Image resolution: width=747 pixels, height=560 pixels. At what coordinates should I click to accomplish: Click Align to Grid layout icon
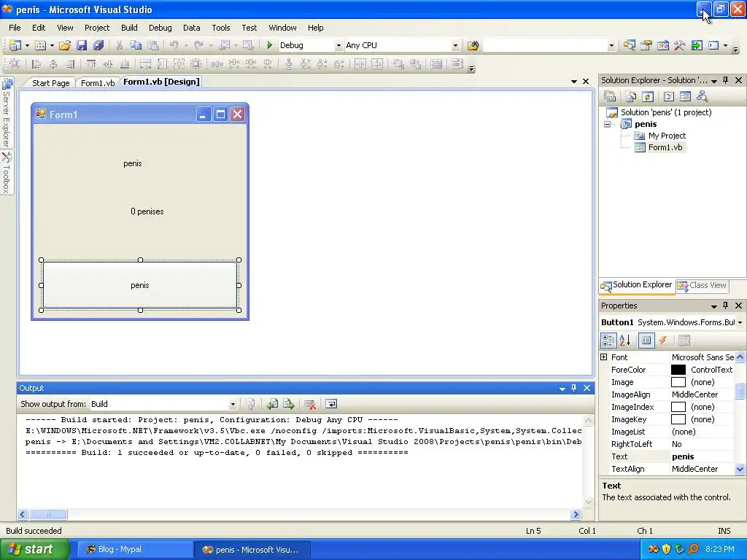click(x=15, y=64)
